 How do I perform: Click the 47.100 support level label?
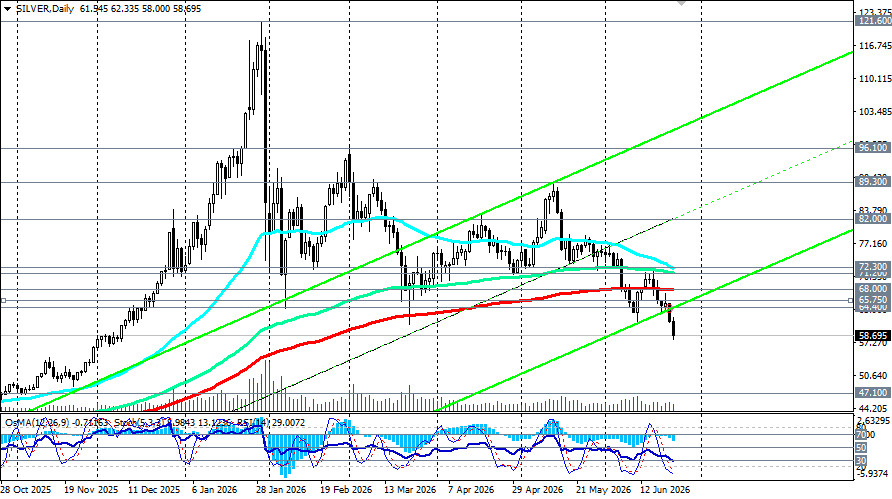(872, 393)
